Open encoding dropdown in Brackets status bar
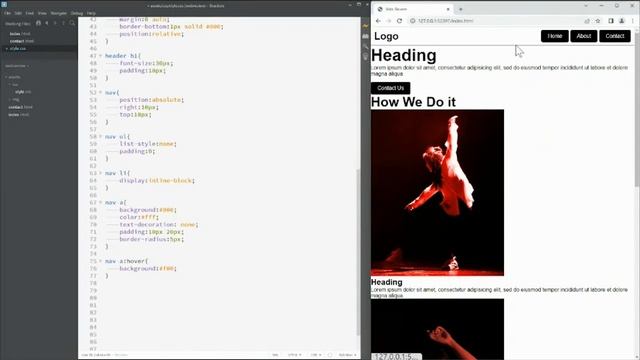This screenshot has height=360, width=640. coord(294,355)
